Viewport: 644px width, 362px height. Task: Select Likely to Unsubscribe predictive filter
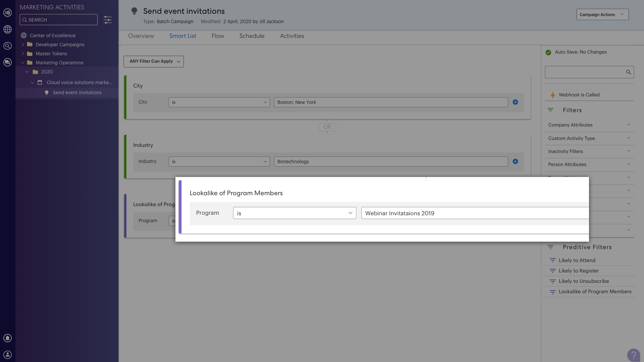[584, 281]
